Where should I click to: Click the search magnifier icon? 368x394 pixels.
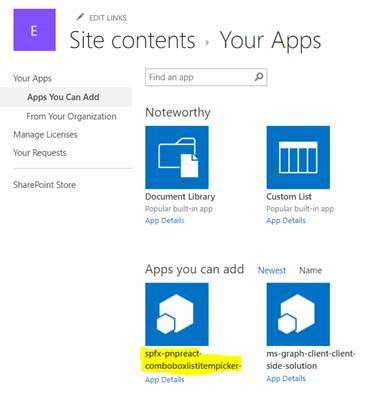pyautogui.click(x=259, y=77)
